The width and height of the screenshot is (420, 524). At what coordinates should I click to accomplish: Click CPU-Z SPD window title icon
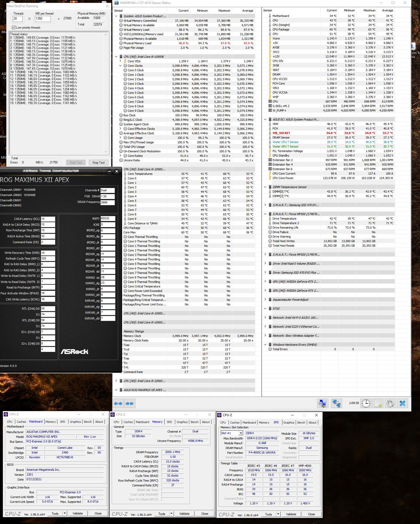[220, 415]
